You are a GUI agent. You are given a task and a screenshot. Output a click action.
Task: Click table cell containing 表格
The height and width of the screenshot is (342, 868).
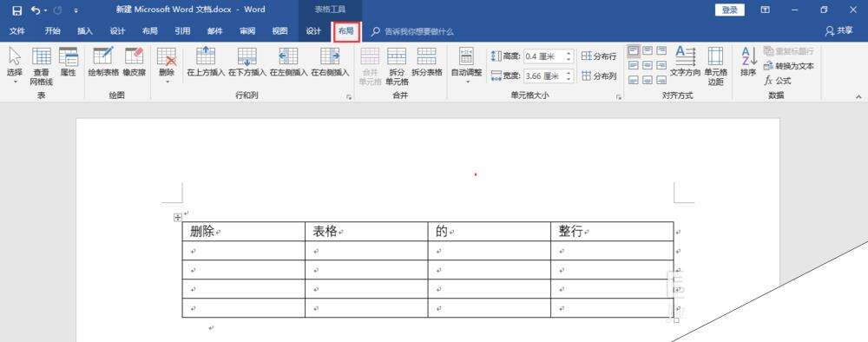366,231
